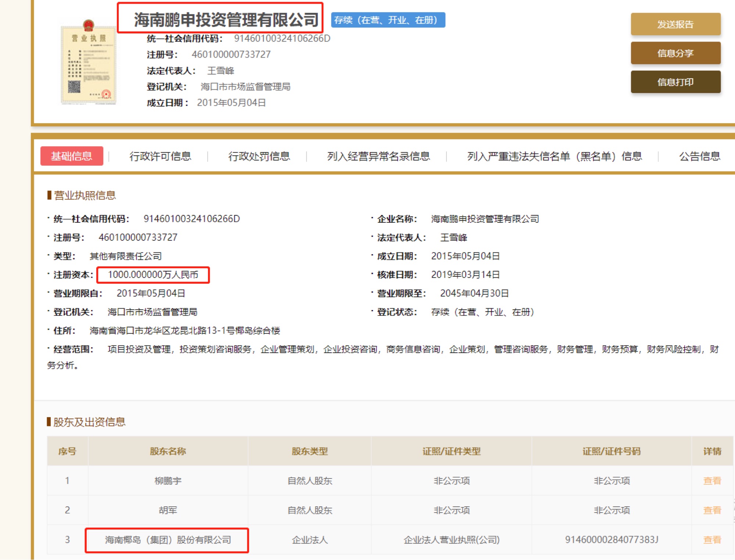Click the 信息打印 button
The height and width of the screenshot is (560, 735).
click(675, 82)
